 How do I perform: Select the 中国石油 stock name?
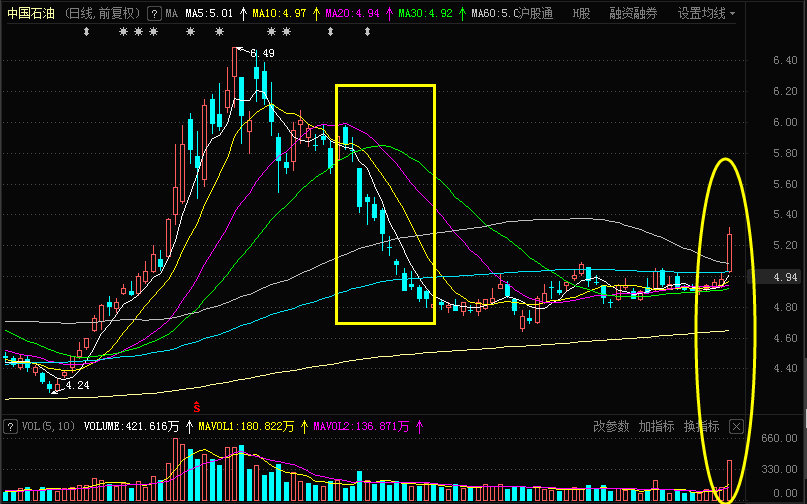pos(31,13)
